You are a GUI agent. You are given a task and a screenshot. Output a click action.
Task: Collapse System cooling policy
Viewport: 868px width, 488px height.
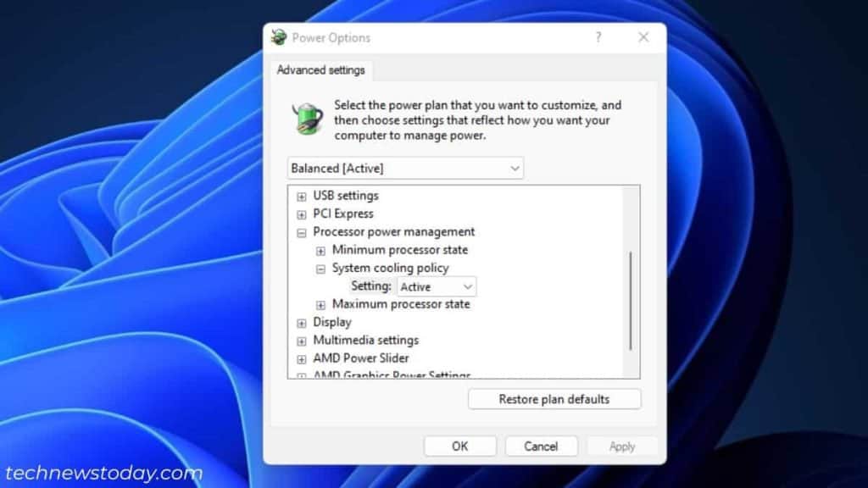click(320, 269)
